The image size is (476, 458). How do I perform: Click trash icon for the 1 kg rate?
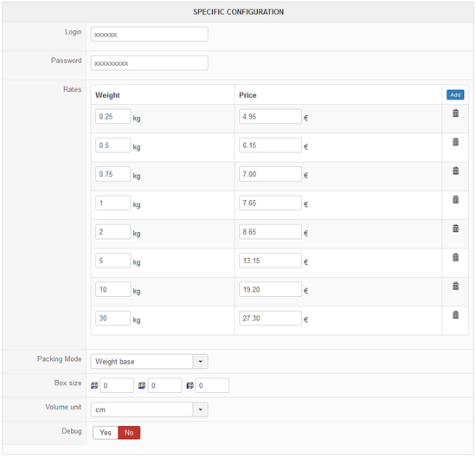(x=455, y=199)
